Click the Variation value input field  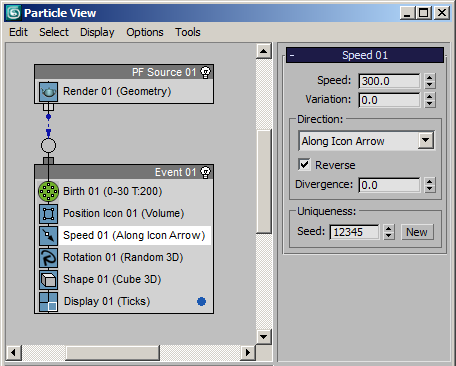389,100
